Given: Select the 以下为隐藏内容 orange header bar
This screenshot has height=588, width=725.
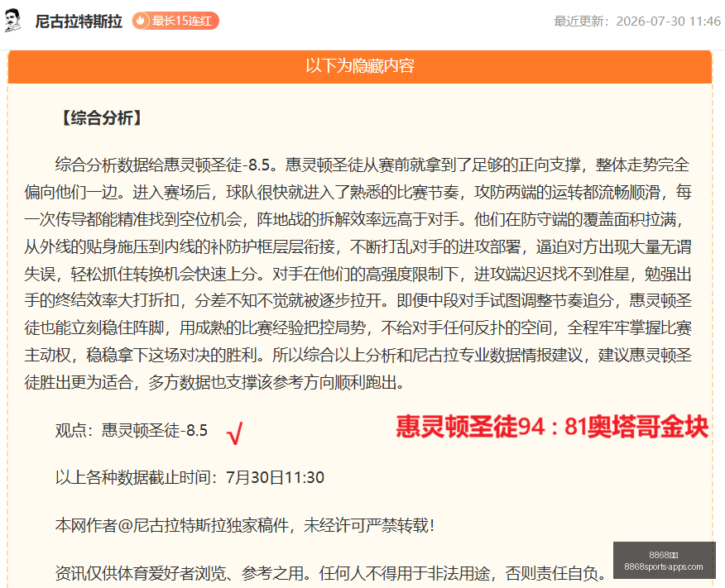Looking at the screenshot, I should tap(360, 66).
